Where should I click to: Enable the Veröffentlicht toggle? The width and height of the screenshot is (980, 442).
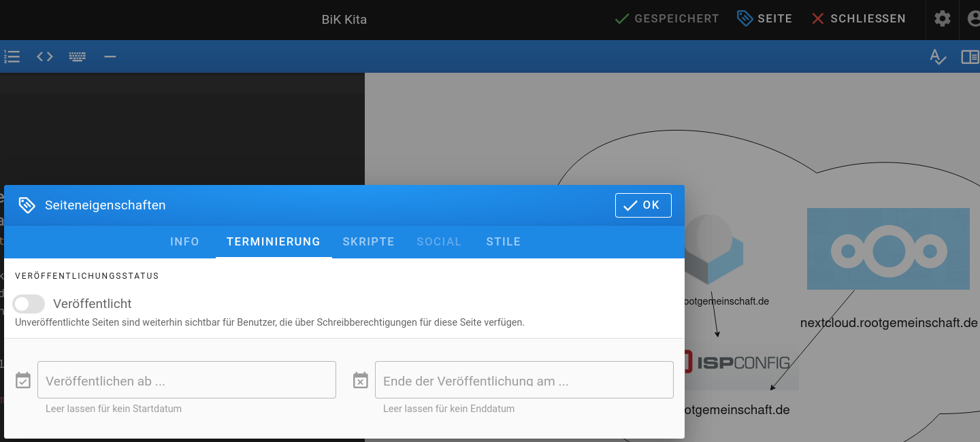(28, 303)
